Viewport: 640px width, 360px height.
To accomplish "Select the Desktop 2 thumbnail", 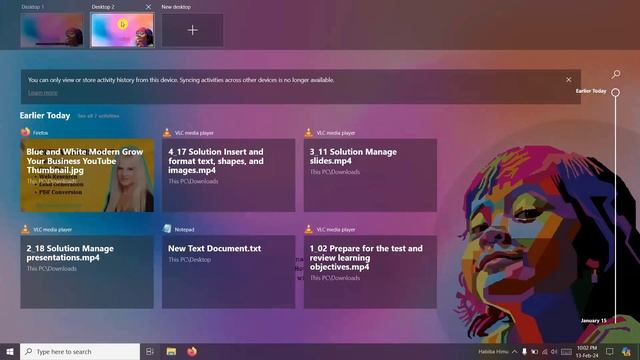I will [122, 30].
